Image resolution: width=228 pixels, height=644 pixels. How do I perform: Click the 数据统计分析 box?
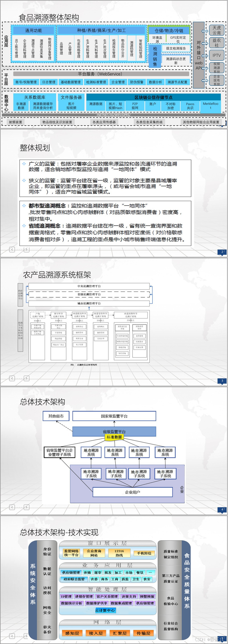point(72,603)
